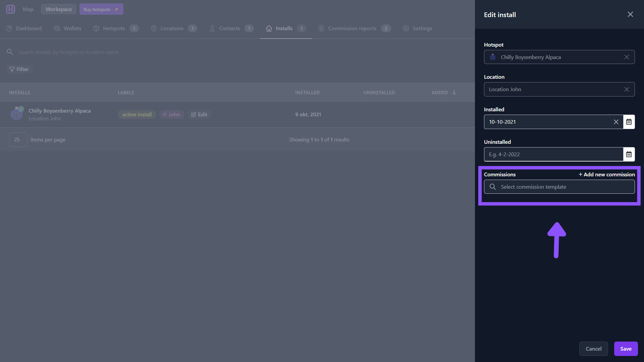Click the hotspot icon inside the Hotspot field
The image size is (644, 362).
coord(493,57)
